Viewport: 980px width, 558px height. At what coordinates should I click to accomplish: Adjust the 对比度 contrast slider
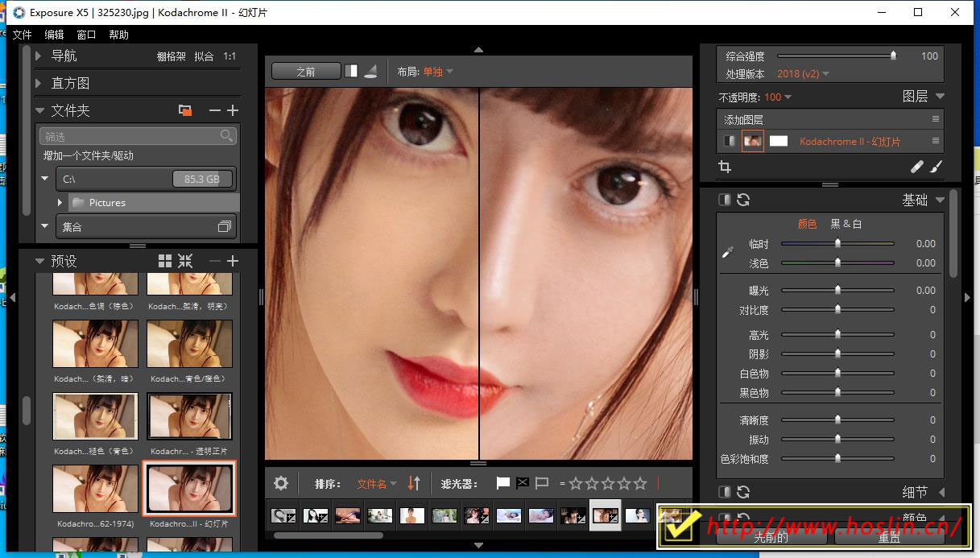pyautogui.click(x=837, y=309)
